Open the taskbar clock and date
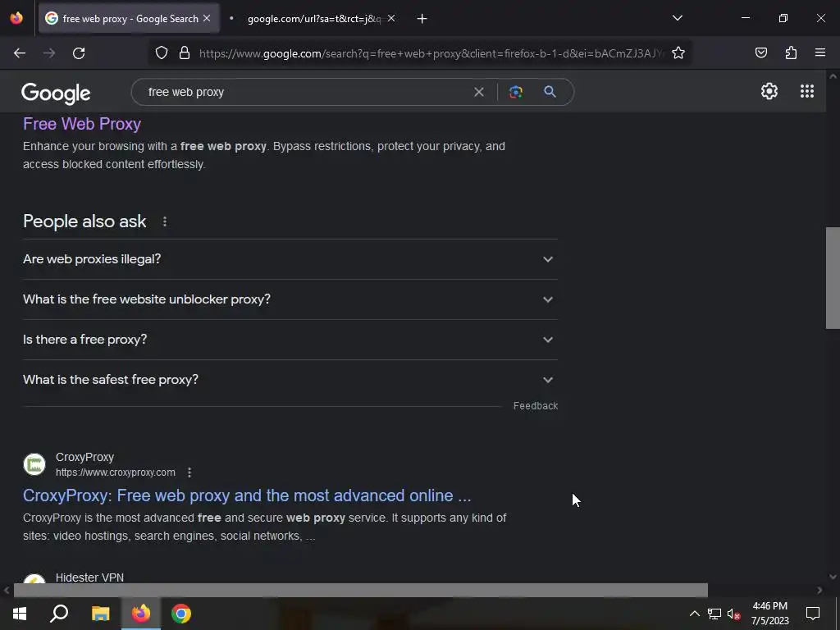 pos(769,614)
